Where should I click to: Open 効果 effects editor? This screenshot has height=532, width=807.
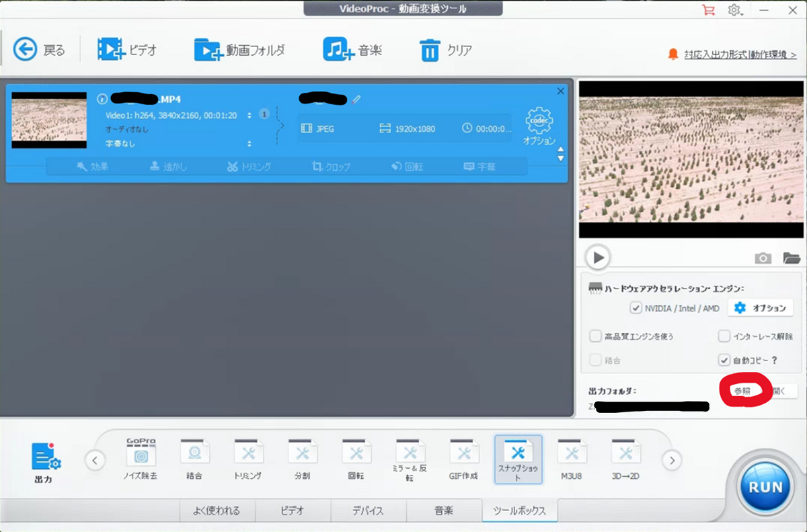tap(93, 166)
